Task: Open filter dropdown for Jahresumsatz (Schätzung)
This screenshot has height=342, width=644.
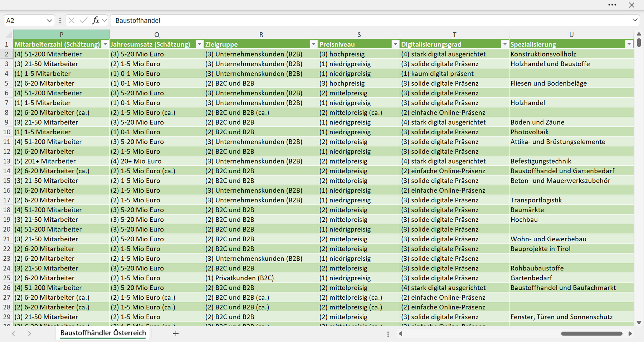Action: coord(200,44)
